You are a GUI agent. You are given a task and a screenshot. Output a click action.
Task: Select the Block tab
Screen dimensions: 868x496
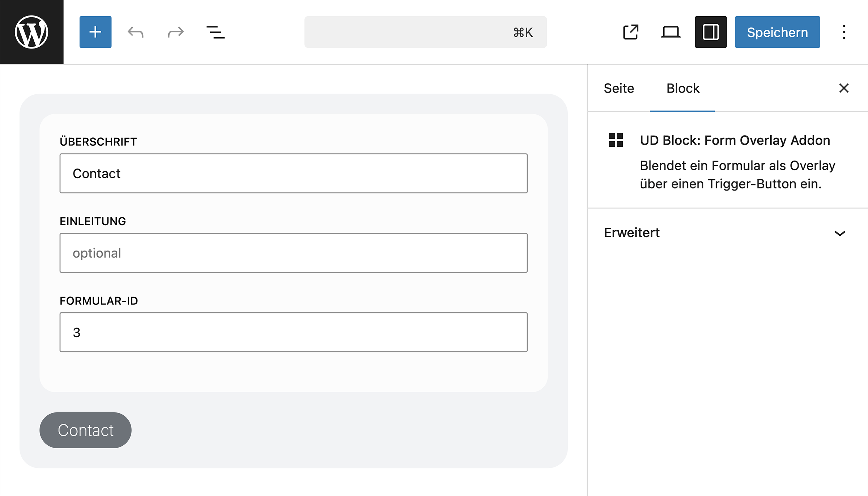coord(682,88)
